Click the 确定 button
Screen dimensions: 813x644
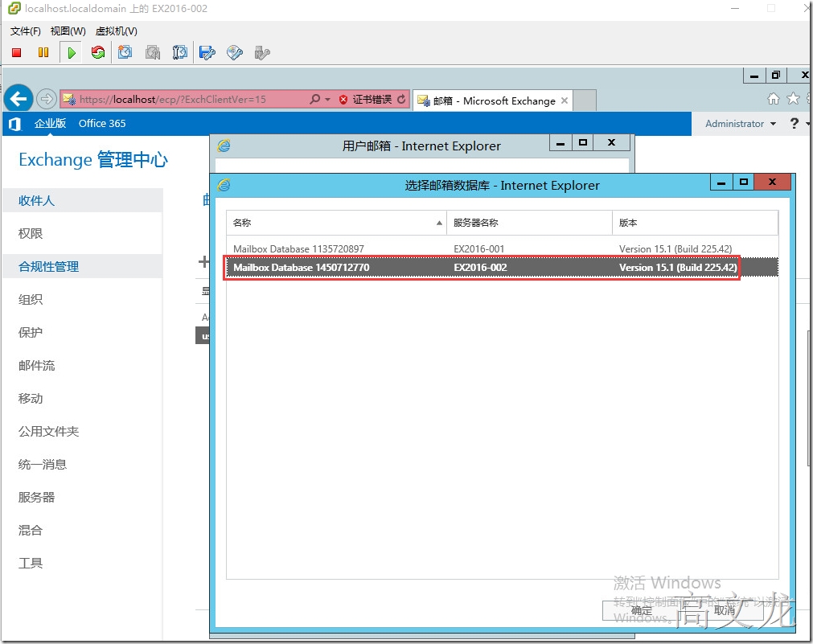click(x=642, y=611)
